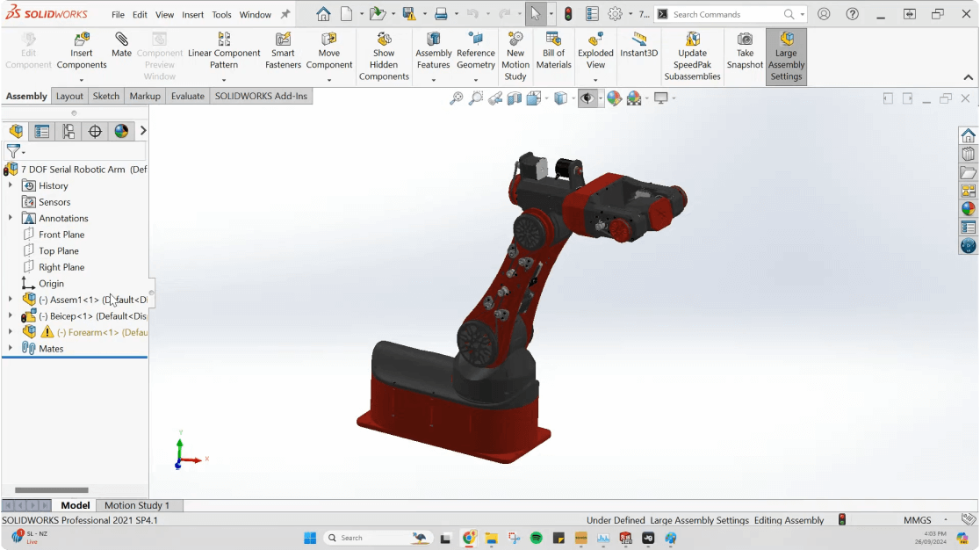Click the Update SpeedPak Subassemblies tool
980x550 pixels.
point(692,57)
